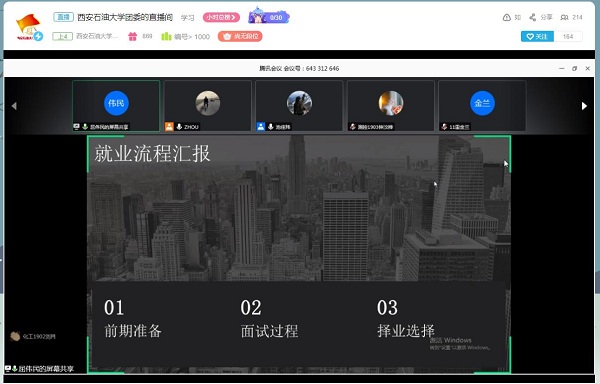Click the orange no-rank badge button
Screen dimensions: 600x384
(240, 36)
